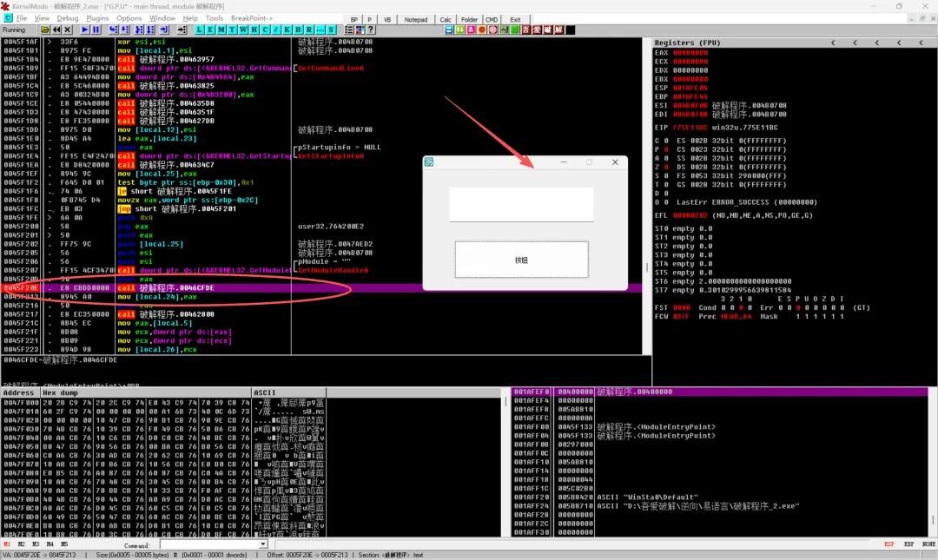Select disassembly line at address 0045F1AF

(x=323, y=42)
